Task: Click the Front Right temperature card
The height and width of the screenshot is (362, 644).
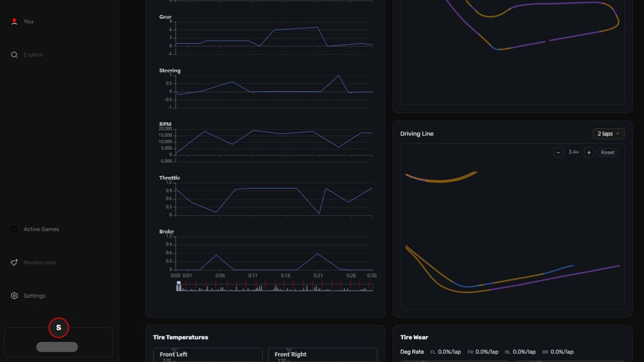Action: coord(323,355)
